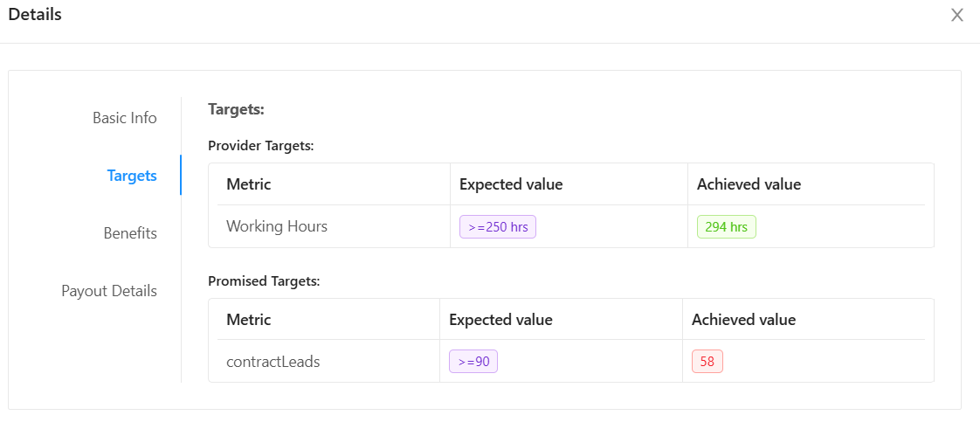Click the >=90 expected value tag
Viewport: 980px width, 436px height.
[x=473, y=362]
